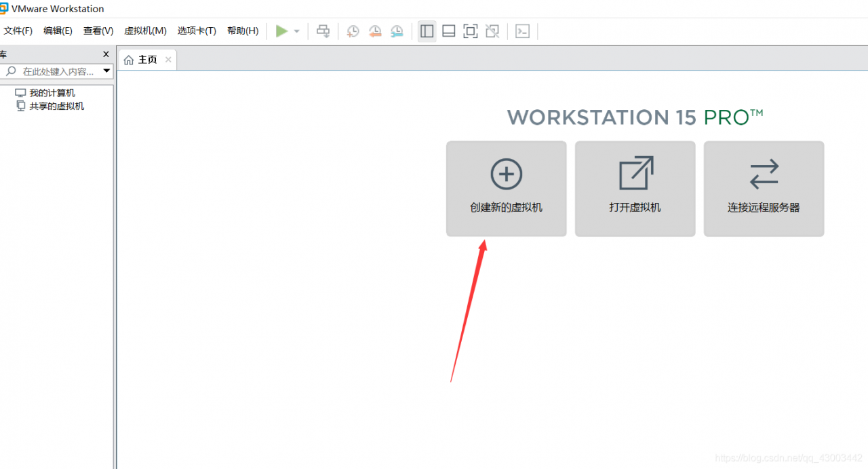Click the 创建新的虚拟机 tile
The height and width of the screenshot is (469, 868).
tap(506, 189)
